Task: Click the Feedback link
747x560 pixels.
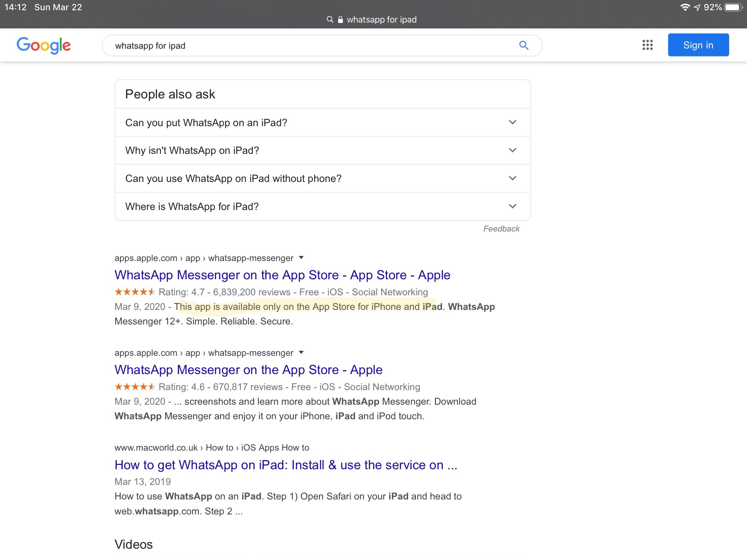Action: pyautogui.click(x=501, y=229)
